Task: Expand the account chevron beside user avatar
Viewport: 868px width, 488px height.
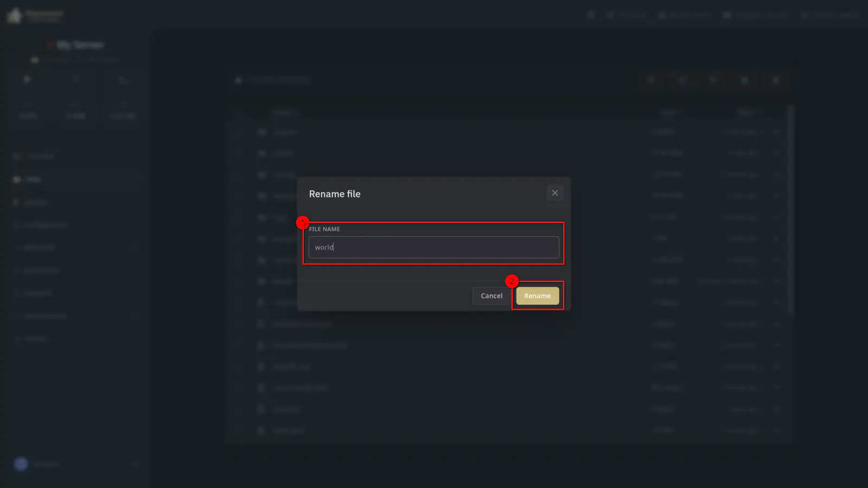Action: pyautogui.click(x=135, y=464)
